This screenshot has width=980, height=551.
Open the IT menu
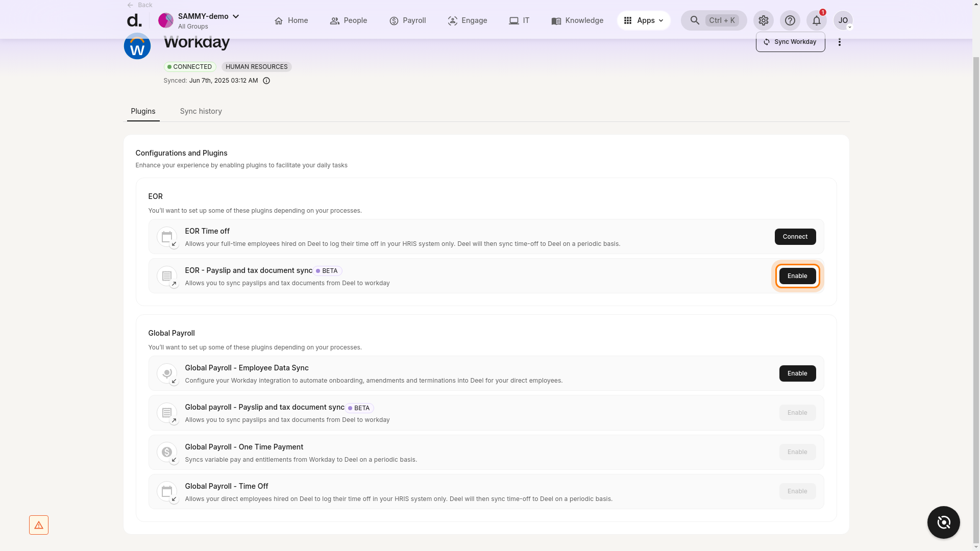[x=519, y=20]
